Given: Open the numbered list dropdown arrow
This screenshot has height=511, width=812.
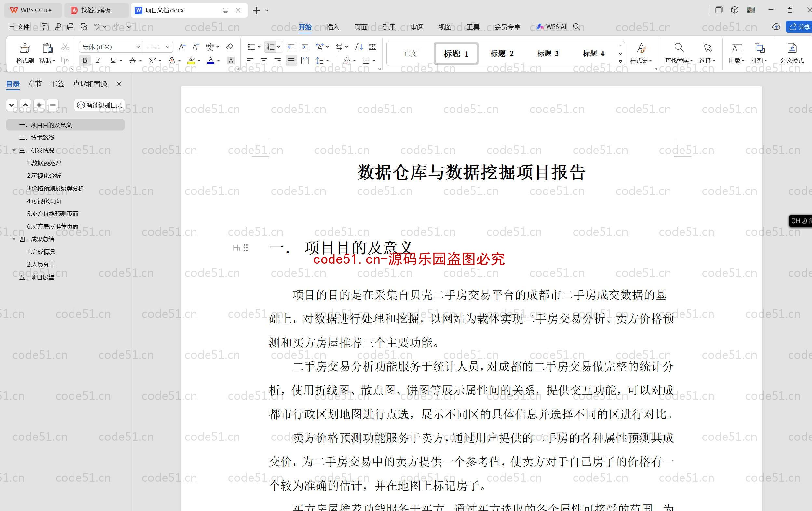Looking at the screenshot, I should 278,47.
